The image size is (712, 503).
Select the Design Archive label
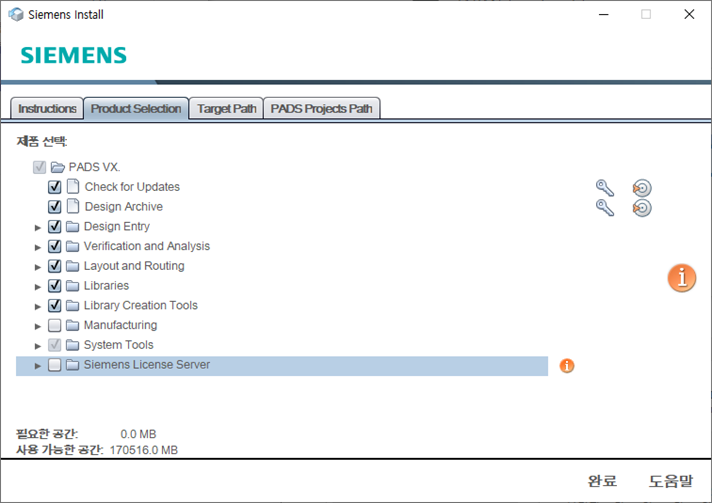click(124, 207)
